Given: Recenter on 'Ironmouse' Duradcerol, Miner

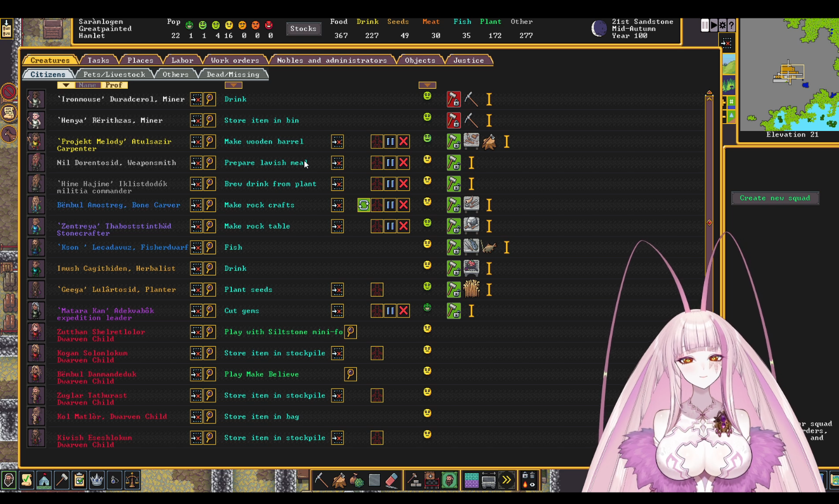Looking at the screenshot, I should [x=196, y=99].
